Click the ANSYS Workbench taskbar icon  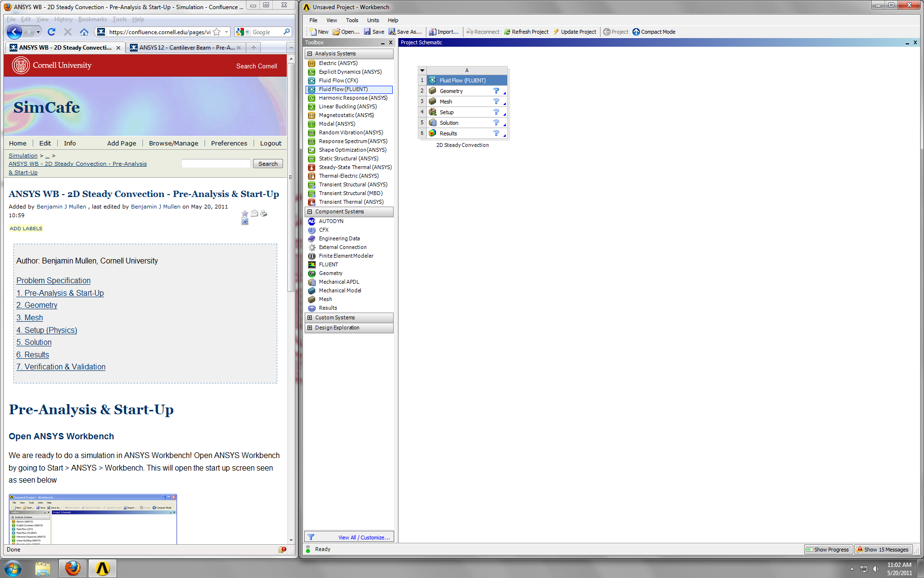click(x=103, y=568)
